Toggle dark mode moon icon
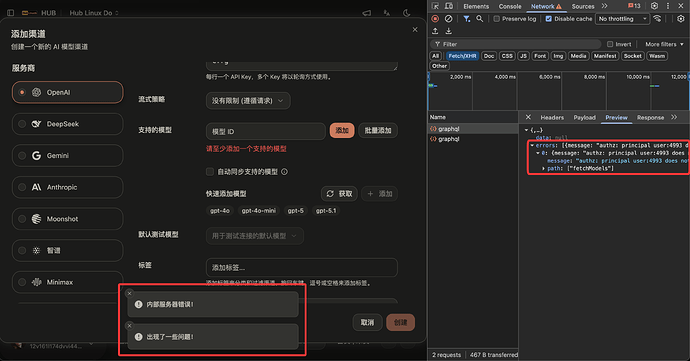Viewport: 690px width, 361px height. coord(407,13)
